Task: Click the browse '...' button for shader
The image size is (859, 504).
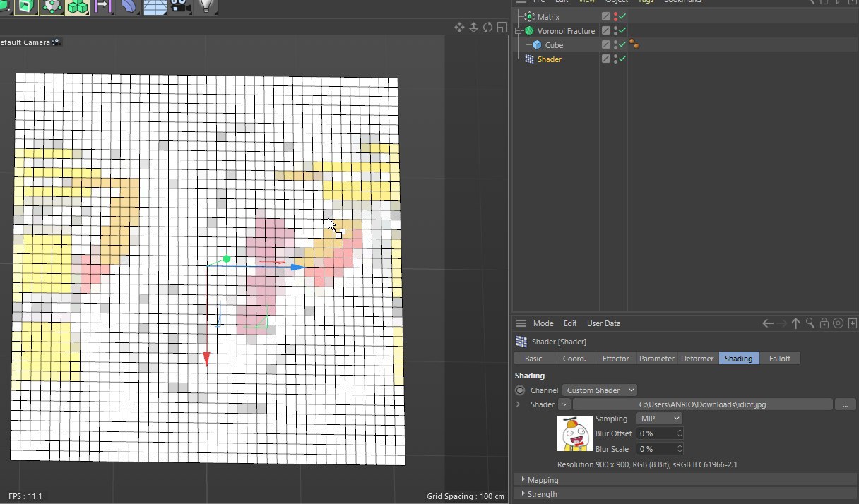Action: click(x=846, y=404)
